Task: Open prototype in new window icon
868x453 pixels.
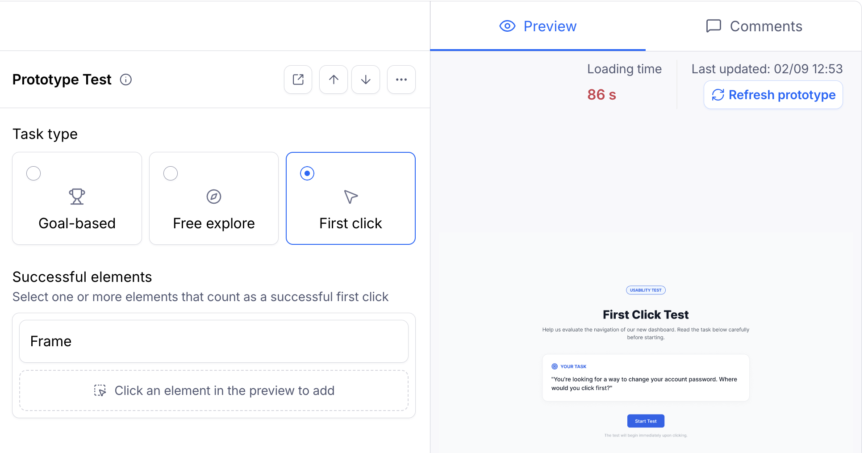Action: click(x=298, y=80)
